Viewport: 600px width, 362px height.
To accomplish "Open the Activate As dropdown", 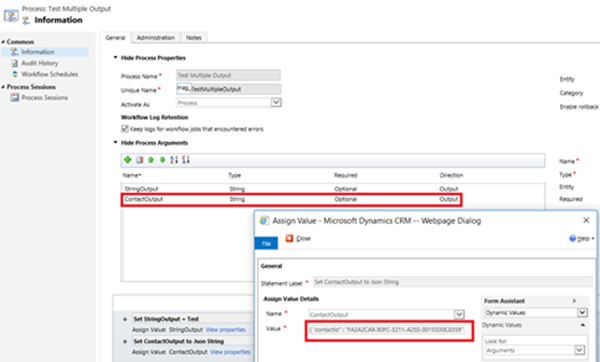I will coord(276,103).
